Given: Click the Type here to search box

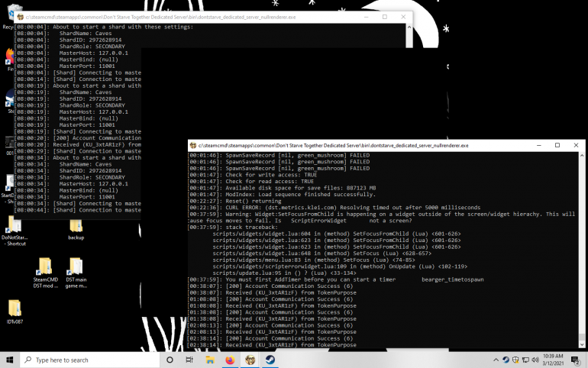Looking at the screenshot, I should (89, 360).
